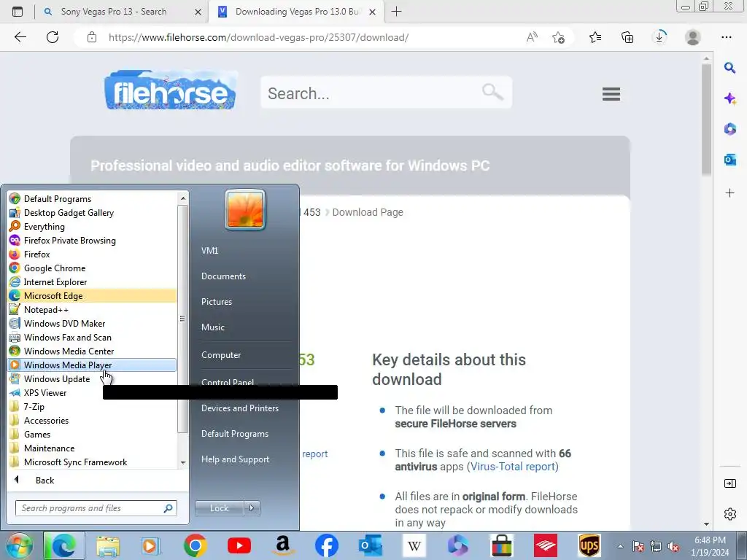Open Devices and Printers
The image size is (747, 560).
click(239, 408)
